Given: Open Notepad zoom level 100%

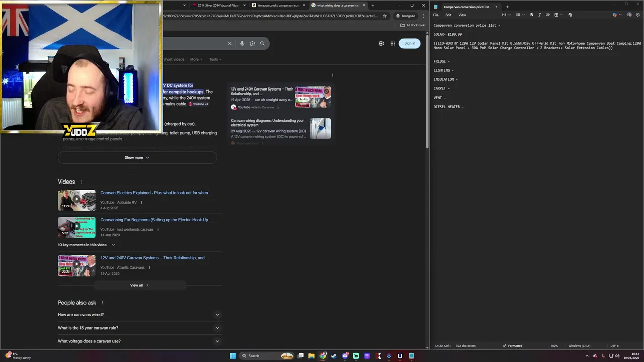Looking at the screenshot, I should [554, 346].
